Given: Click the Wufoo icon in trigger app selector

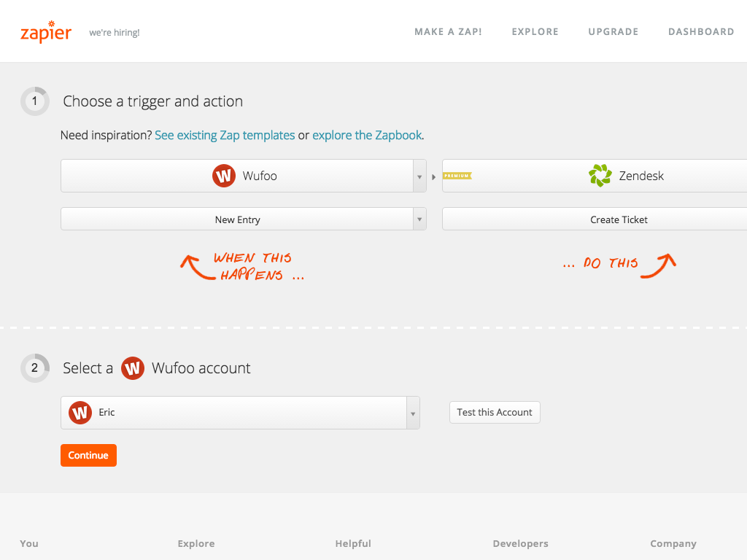Looking at the screenshot, I should (224, 176).
